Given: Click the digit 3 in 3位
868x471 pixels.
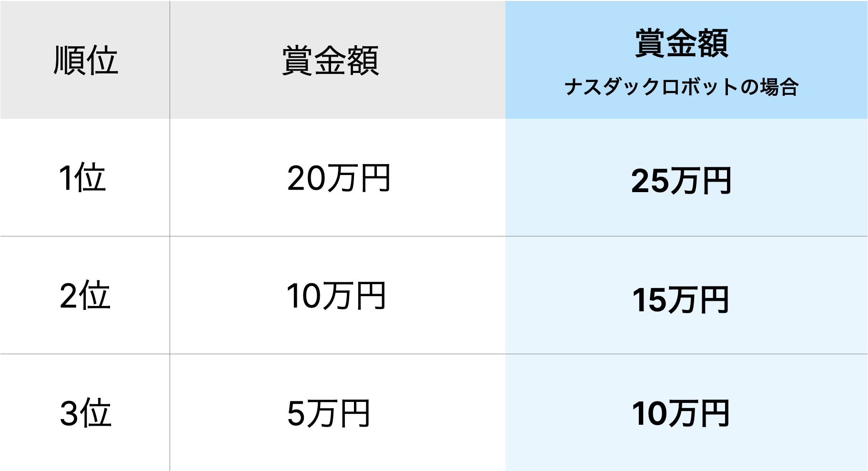Looking at the screenshot, I should point(69,413).
